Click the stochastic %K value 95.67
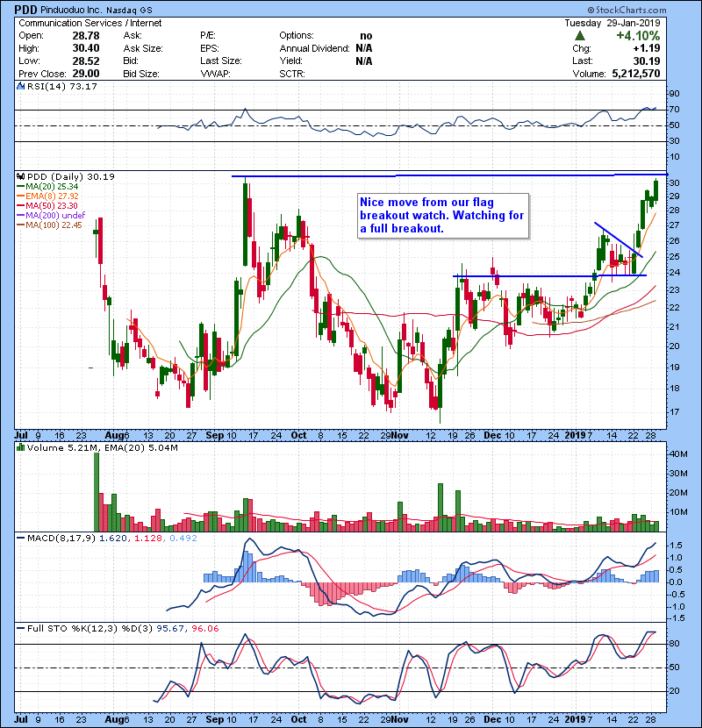The height and width of the screenshot is (728, 702). (x=170, y=629)
